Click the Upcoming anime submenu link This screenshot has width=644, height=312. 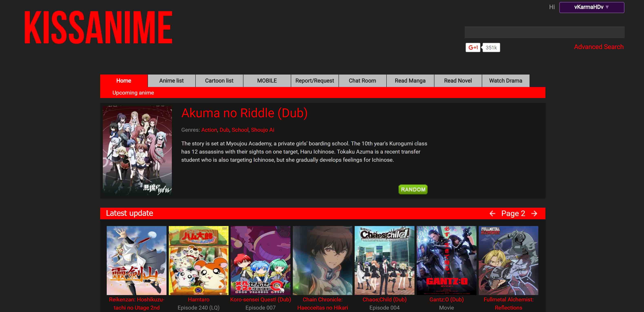click(x=133, y=92)
